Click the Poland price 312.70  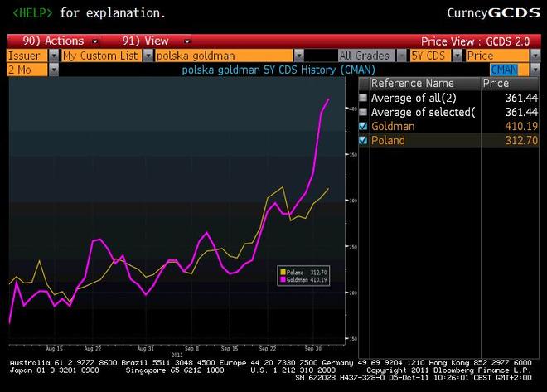coord(521,140)
